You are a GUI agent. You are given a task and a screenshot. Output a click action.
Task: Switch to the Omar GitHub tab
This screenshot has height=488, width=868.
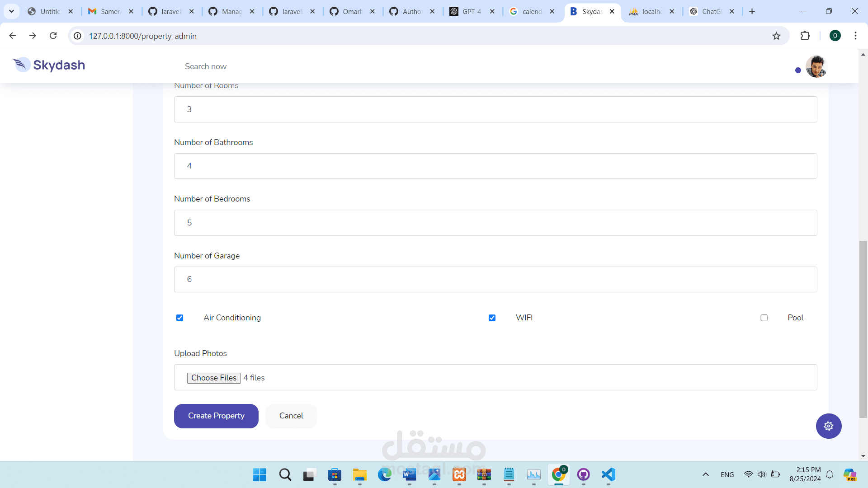[352, 11]
